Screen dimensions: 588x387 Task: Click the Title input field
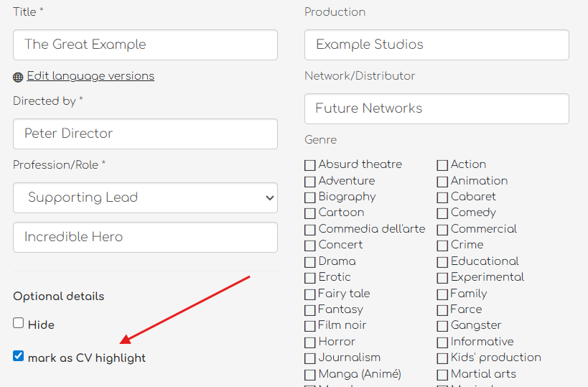coord(145,45)
